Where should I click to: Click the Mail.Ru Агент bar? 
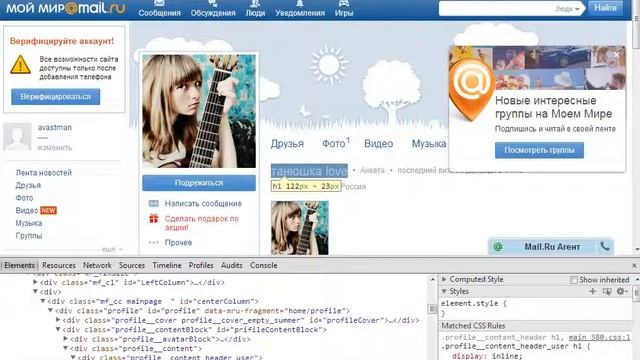551,247
